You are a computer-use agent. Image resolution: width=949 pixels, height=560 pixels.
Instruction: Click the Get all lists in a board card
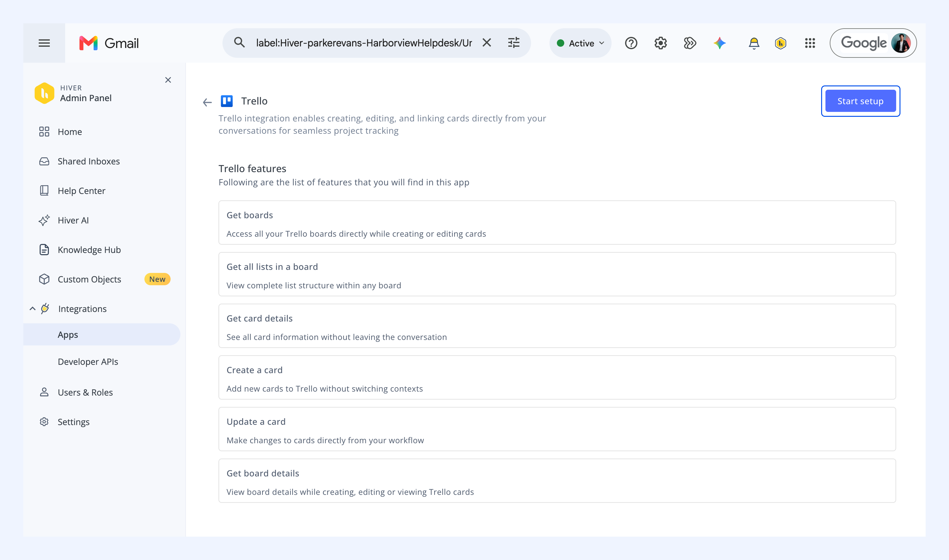557,274
